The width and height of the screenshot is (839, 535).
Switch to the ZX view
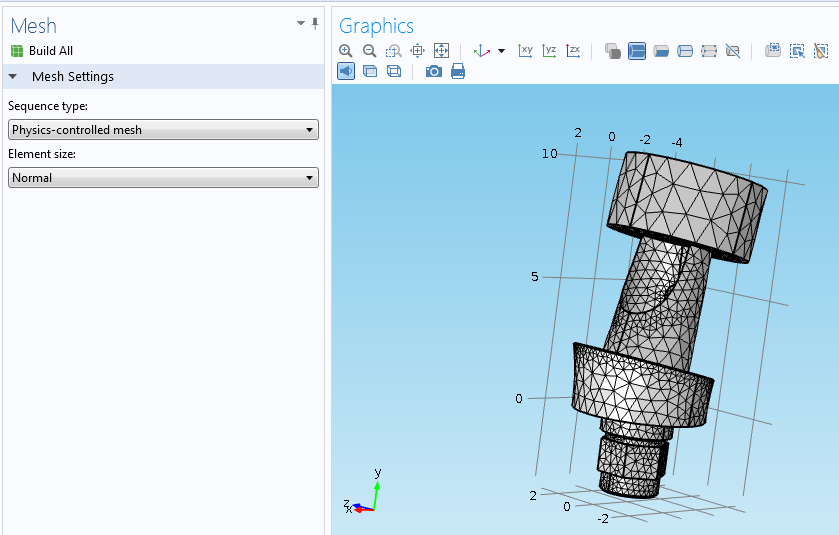click(573, 51)
